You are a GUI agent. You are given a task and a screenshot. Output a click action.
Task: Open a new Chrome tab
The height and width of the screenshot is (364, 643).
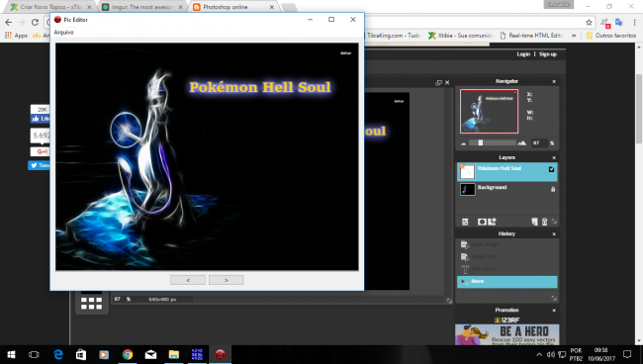[x=289, y=7]
